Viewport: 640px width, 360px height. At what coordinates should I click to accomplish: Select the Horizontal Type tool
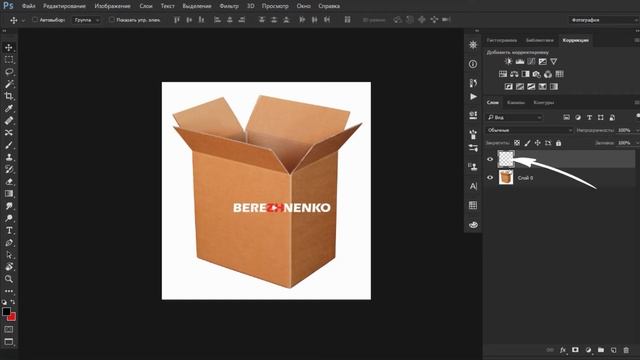[9, 231]
